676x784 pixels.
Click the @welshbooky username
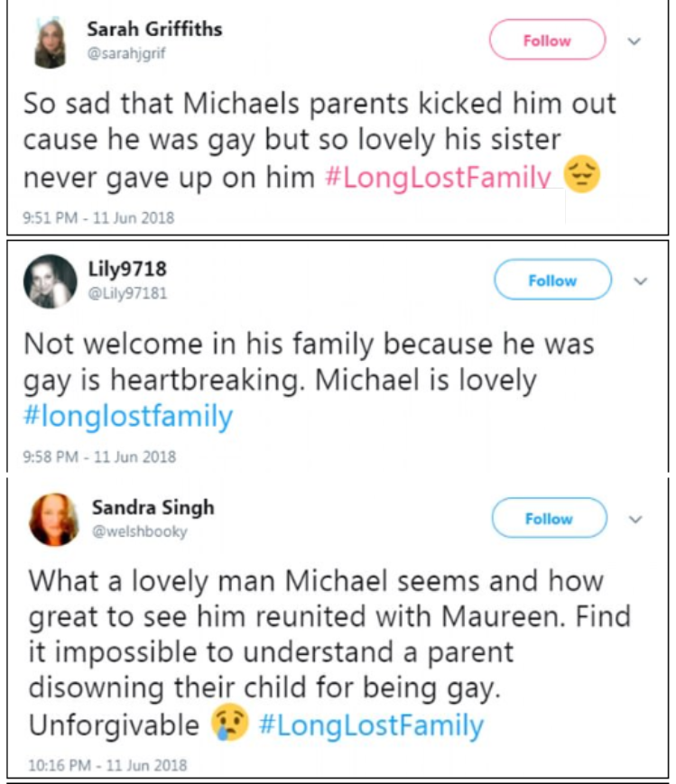tap(139, 531)
